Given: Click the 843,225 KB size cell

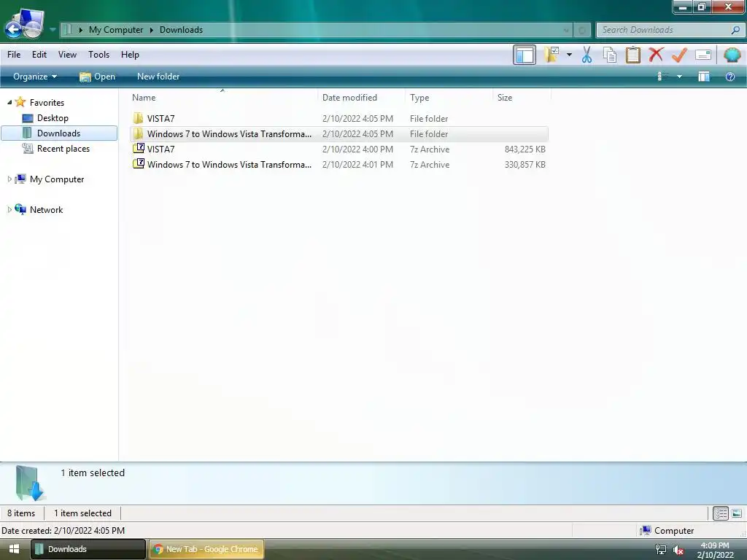Looking at the screenshot, I should pos(525,149).
